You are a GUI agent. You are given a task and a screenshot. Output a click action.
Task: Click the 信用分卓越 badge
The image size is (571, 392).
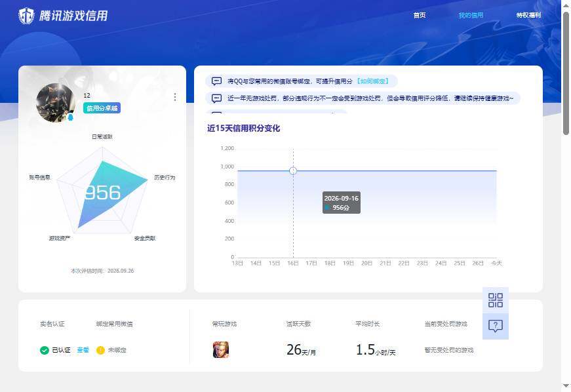(102, 108)
